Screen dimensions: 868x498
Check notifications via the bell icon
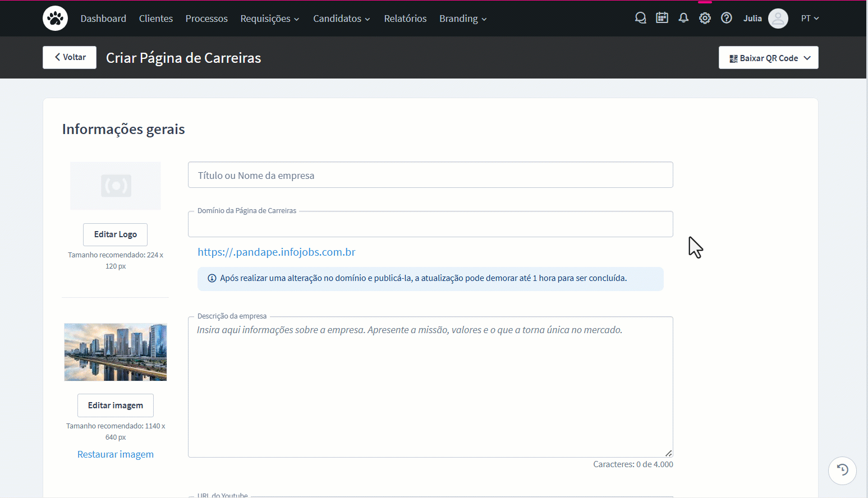click(683, 18)
